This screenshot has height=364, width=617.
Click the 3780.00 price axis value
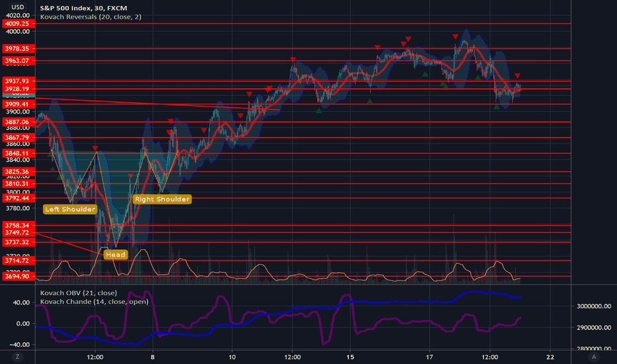[x=18, y=208]
